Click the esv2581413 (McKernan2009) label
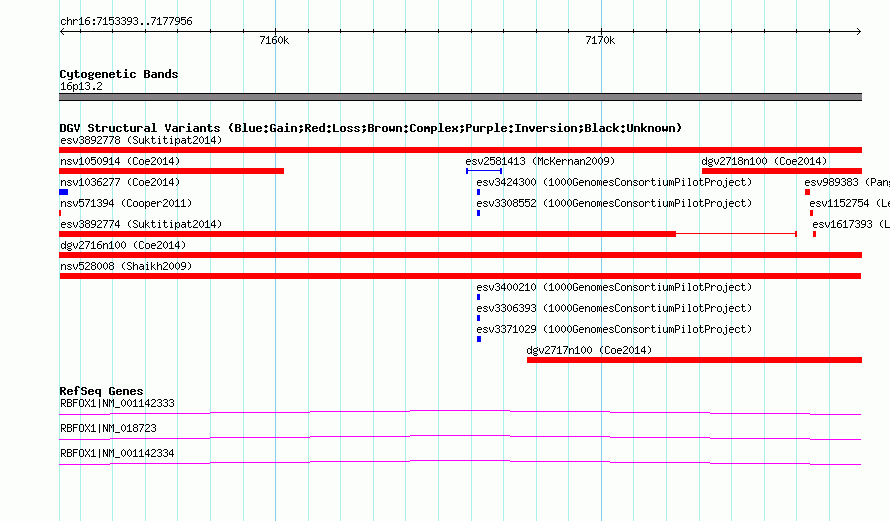Screen dimensions: 890x521 (x=540, y=161)
